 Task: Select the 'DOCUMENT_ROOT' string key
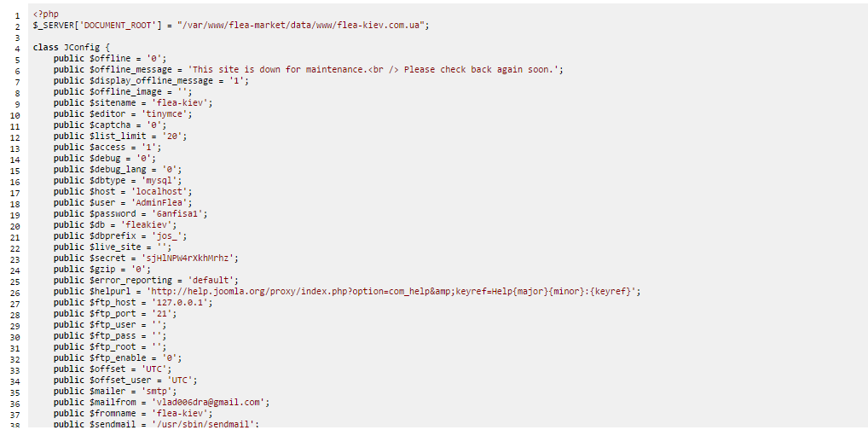113,25
